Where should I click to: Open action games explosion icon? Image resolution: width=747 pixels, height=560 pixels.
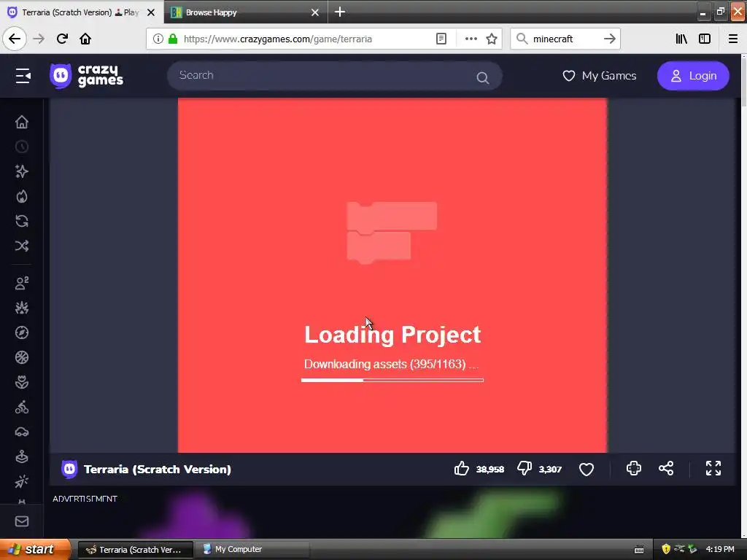point(22,308)
